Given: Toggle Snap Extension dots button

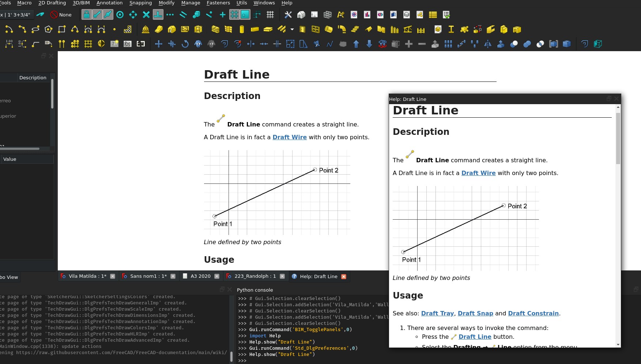Looking at the screenshot, I should tap(170, 15).
